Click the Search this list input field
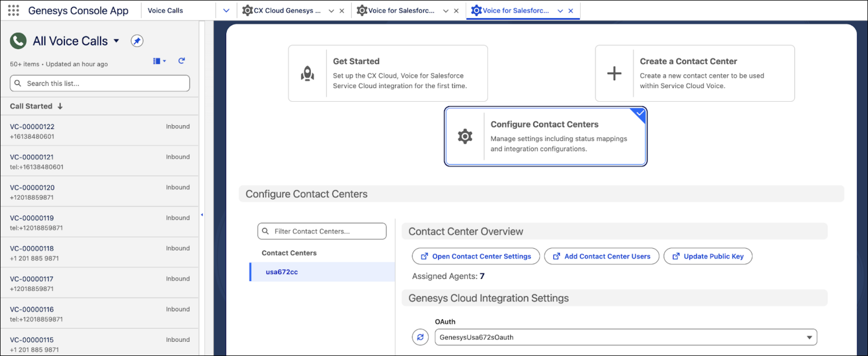This screenshot has width=868, height=356. (100, 83)
